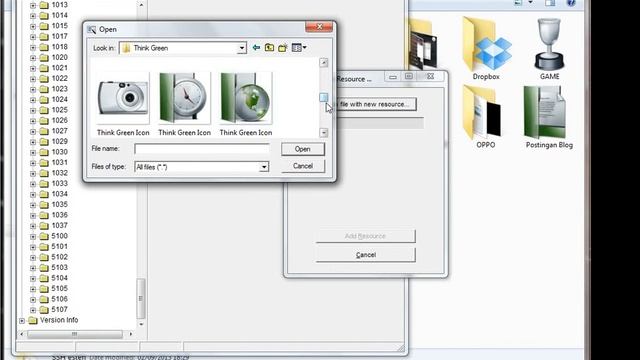The image size is (640, 360).
Task: Expand tree node 5103
Action: pyautogui.click(x=33, y=268)
